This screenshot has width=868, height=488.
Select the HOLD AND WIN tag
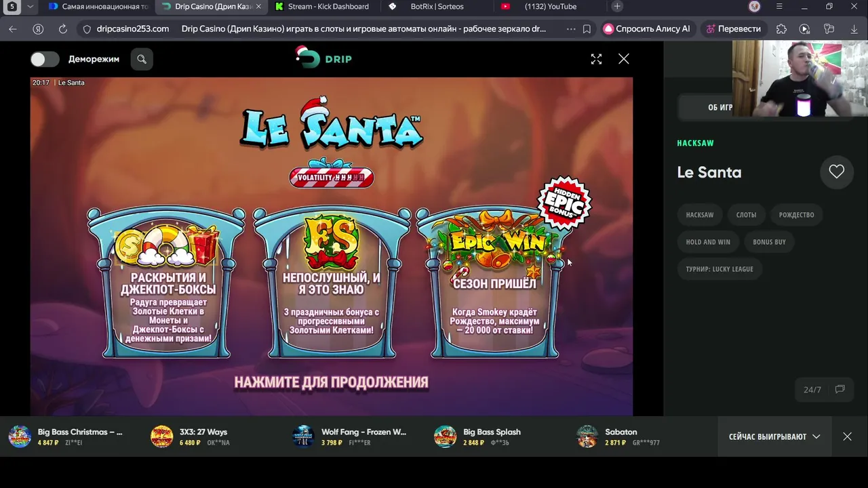click(708, 242)
